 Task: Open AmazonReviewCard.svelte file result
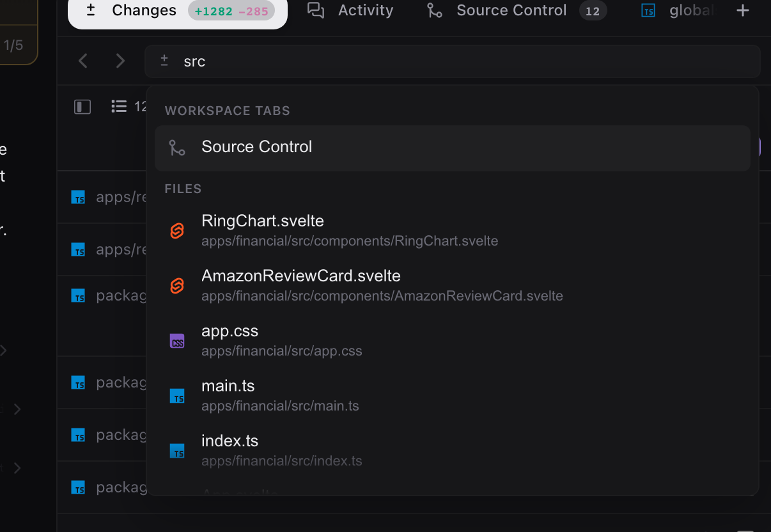tap(452, 286)
